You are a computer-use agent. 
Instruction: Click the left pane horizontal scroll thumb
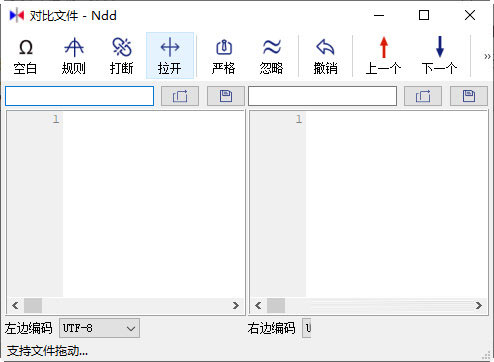tap(33, 305)
